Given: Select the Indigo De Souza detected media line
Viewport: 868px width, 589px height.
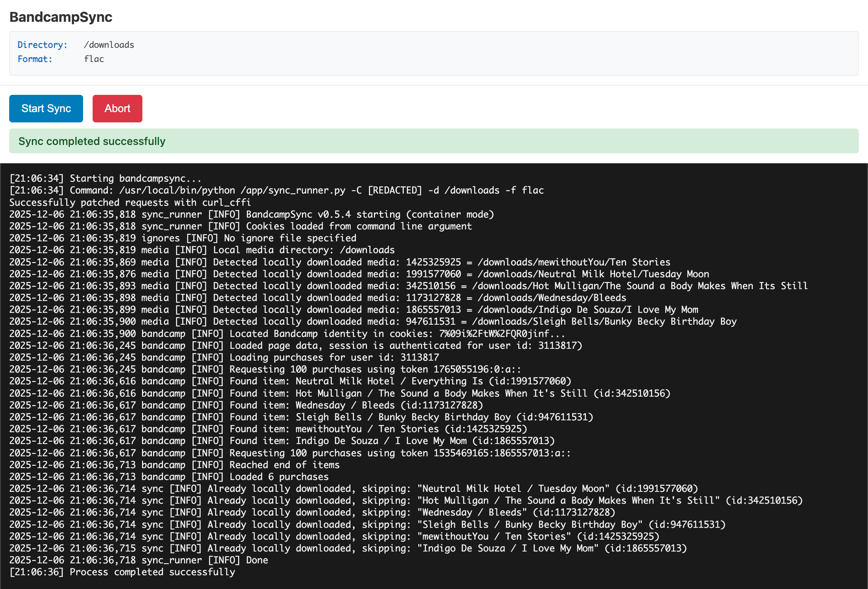Looking at the screenshot, I should pyautogui.click(x=352, y=309).
